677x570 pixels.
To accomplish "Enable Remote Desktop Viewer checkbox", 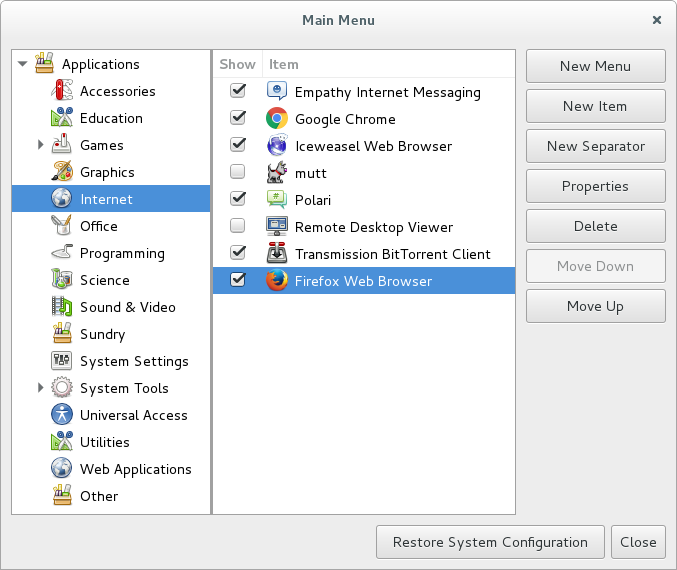I will tap(238, 227).
